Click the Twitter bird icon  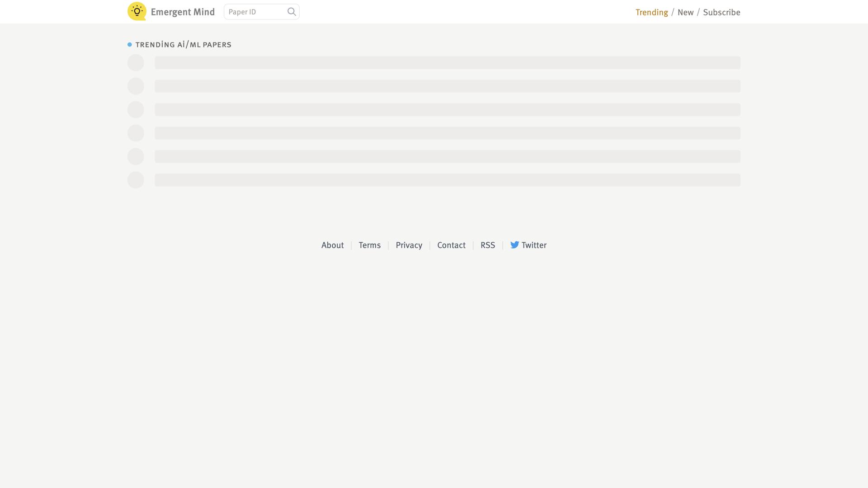514,245
